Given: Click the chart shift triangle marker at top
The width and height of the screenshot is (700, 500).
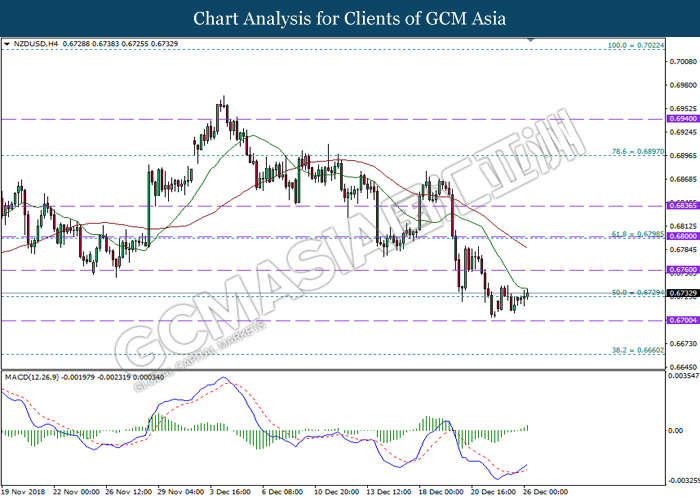Looking at the screenshot, I should click(x=530, y=40).
